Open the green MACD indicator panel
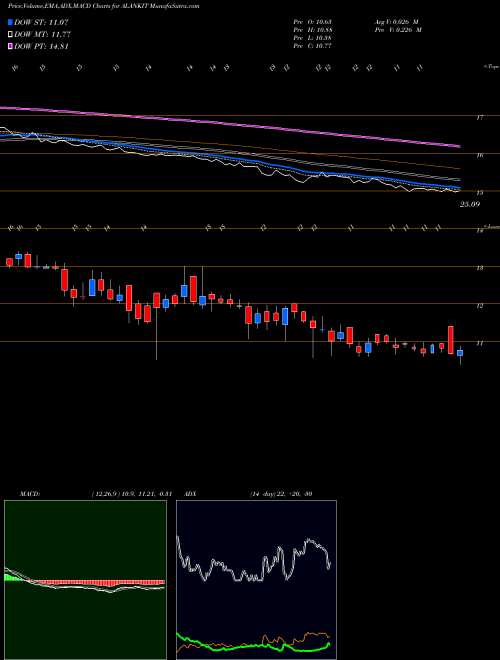The height and width of the screenshot is (660, 500). [85, 580]
